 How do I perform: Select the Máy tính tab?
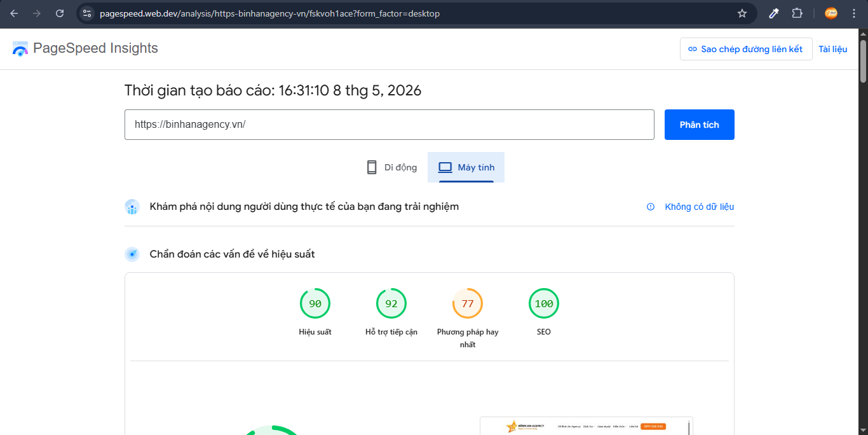point(466,167)
